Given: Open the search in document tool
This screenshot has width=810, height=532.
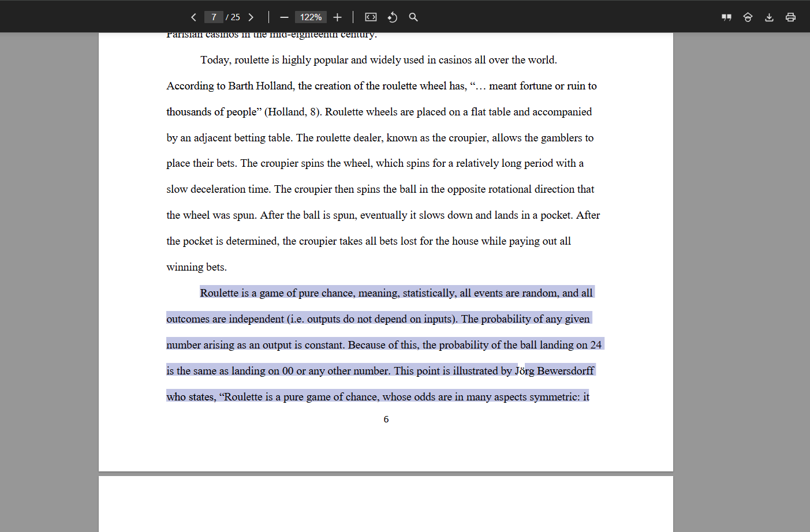Looking at the screenshot, I should point(413,17).
